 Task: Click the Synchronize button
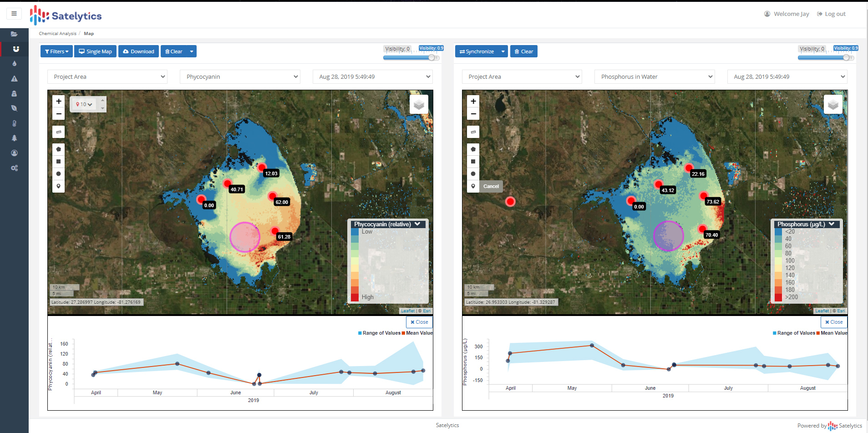477,51
